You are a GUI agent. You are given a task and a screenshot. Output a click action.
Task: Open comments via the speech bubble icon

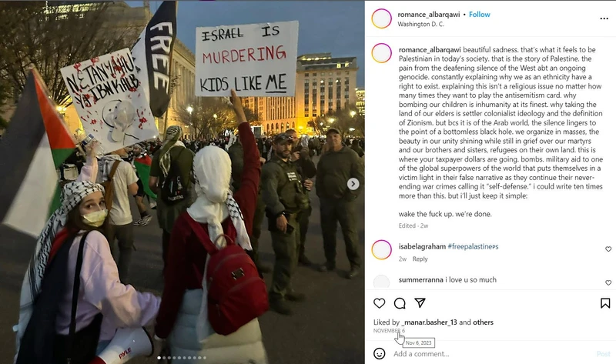[400, 303]
